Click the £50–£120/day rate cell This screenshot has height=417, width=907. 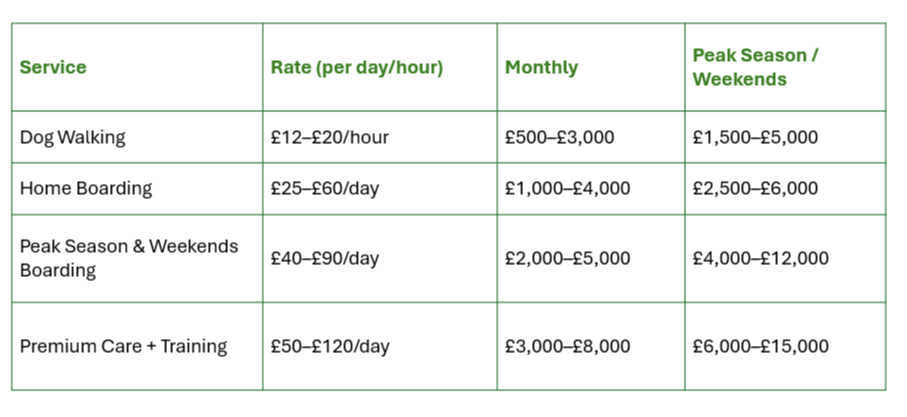click(330, 346)
